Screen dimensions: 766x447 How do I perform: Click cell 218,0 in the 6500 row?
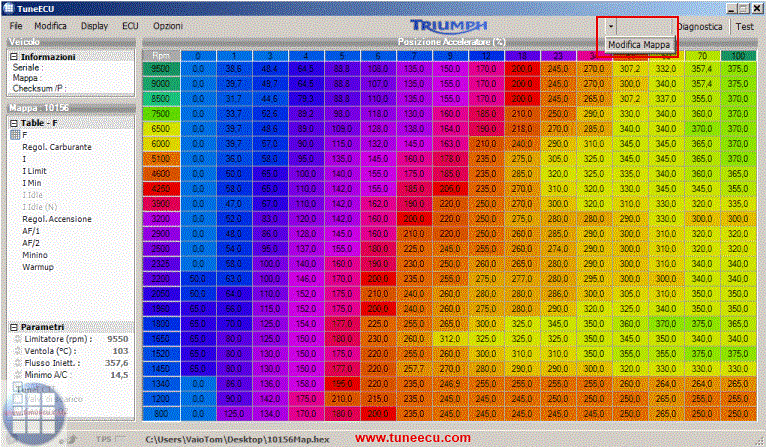(522, 129)
